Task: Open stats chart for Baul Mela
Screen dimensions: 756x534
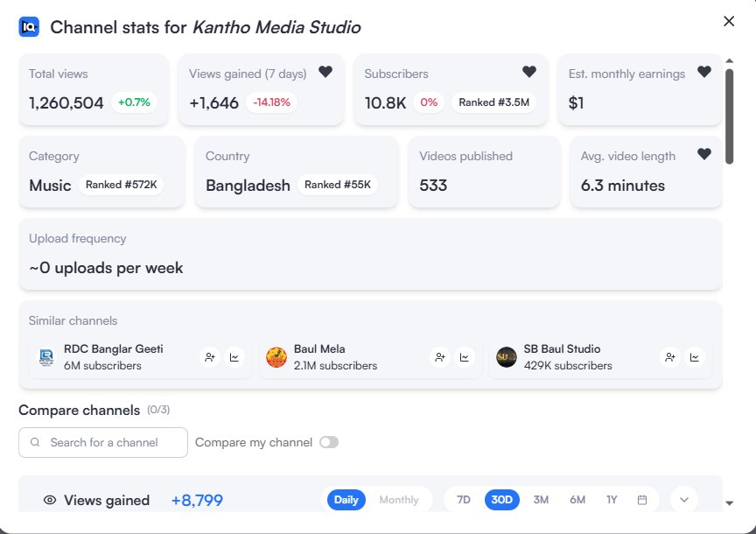Action: [465, 357]
